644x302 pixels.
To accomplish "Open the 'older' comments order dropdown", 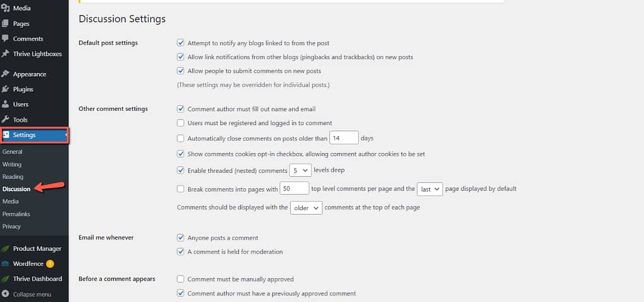I will 306,208.
